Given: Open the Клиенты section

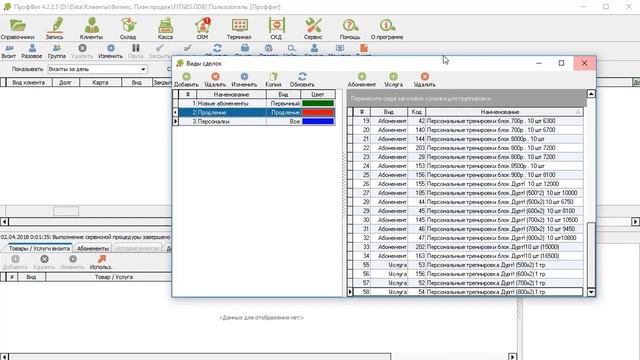Looking at the screenshot, I should (91, 29).
